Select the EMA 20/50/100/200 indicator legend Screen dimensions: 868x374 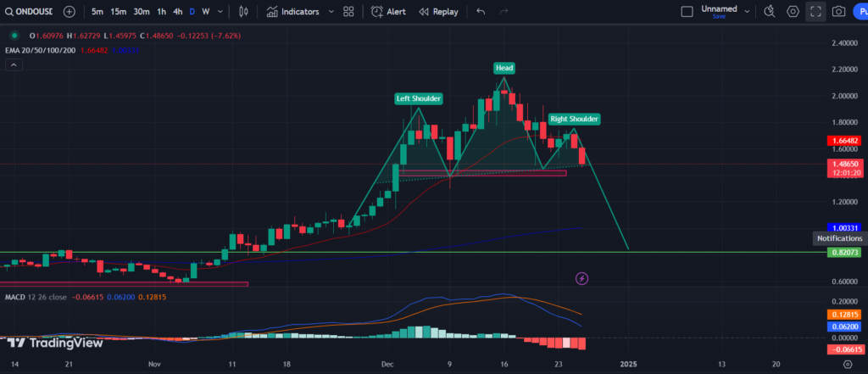41,50
